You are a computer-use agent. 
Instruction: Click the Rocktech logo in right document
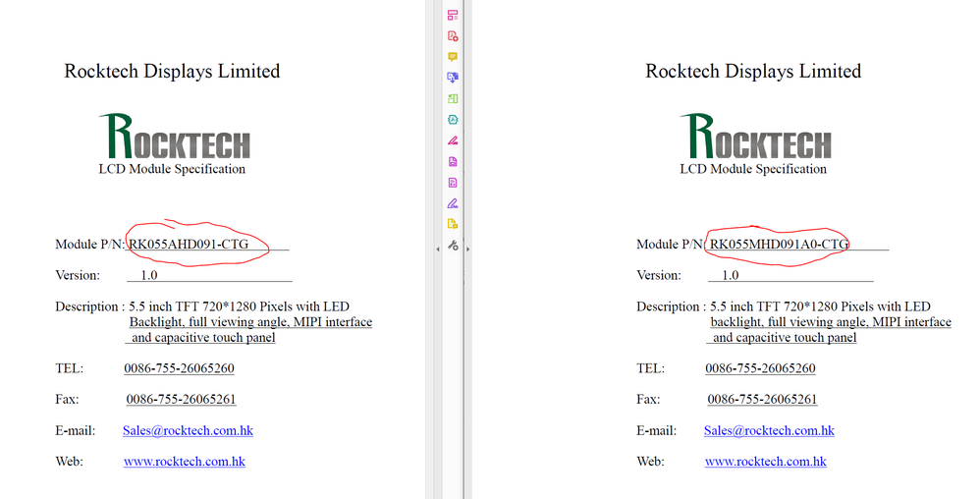click(x=756, y=136)
